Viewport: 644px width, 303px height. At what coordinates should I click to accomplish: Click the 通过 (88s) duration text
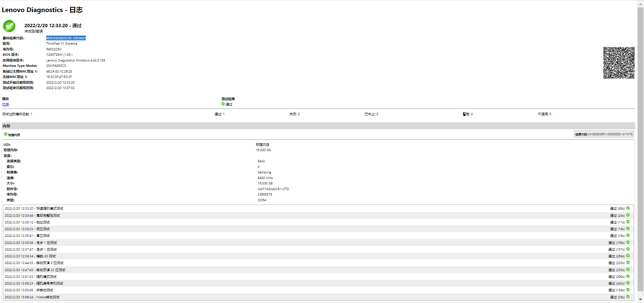point(618,209)
